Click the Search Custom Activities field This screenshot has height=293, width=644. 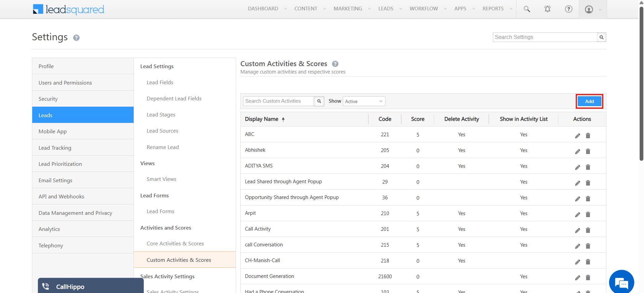click(x=278, y=101)
